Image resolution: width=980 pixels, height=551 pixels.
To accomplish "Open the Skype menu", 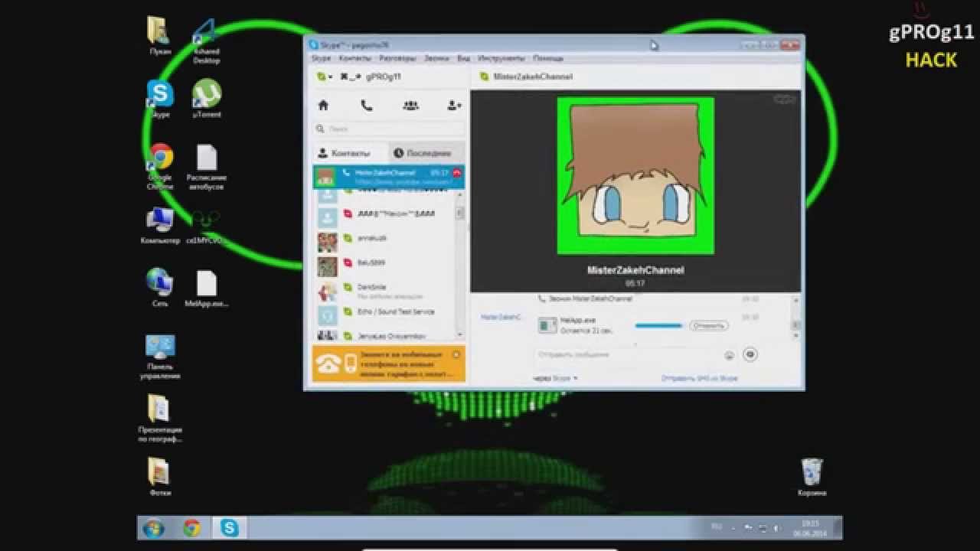I will [x=320, y=58].
